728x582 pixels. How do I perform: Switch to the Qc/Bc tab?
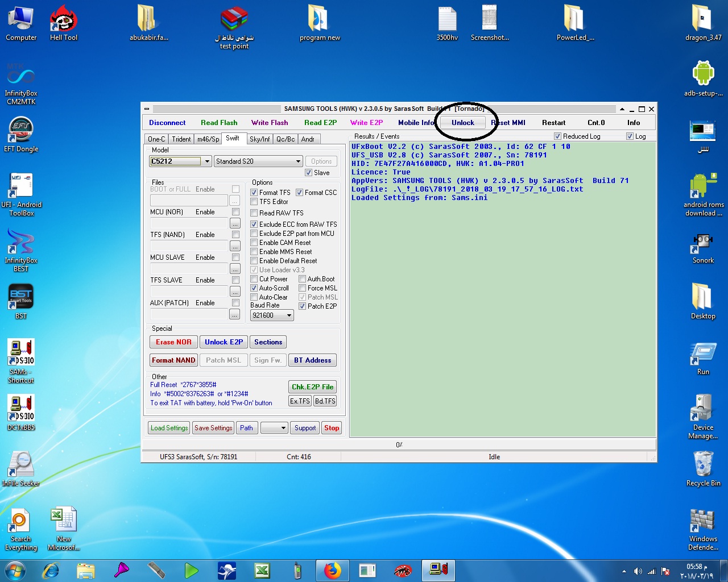coord(286,139)
